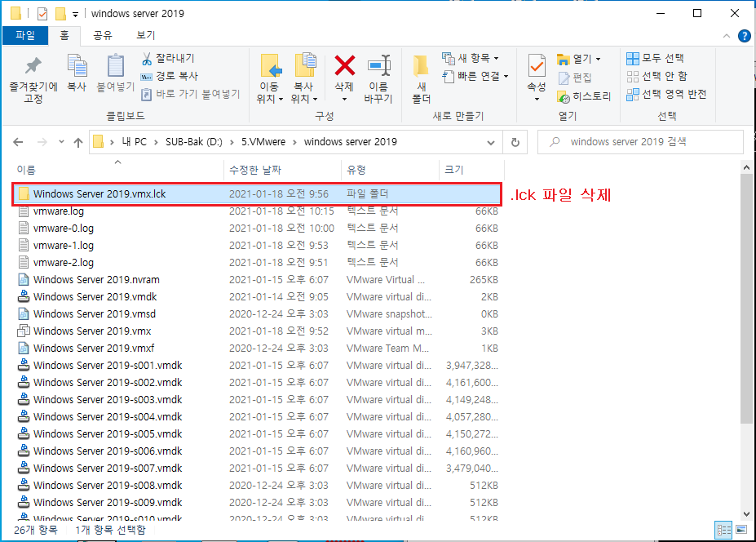Open the 공유 (Share) ribbon tab
Viewport: 756px width, 542px height.
pos(102,35)
